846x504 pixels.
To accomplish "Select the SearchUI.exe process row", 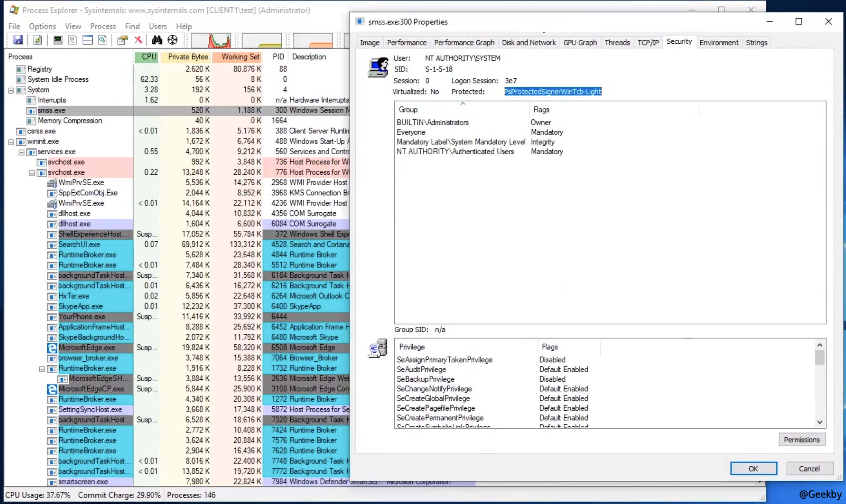I will [79, 245].
